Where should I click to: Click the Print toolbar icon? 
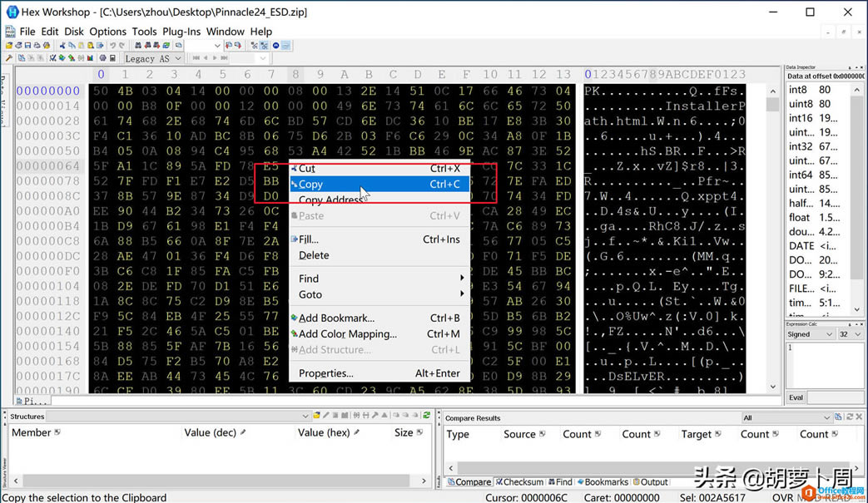pyautogui.click(x=37, y=46)
